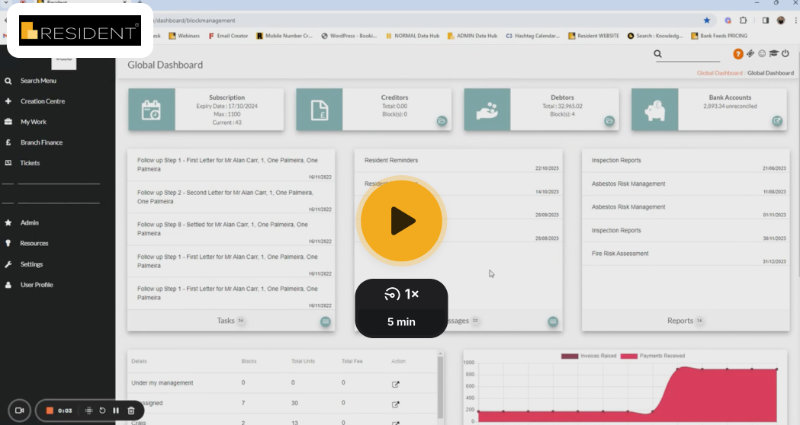Click the power logout icon in header
This screenshot has height=425, width=800.
click(x=785, y=54)
